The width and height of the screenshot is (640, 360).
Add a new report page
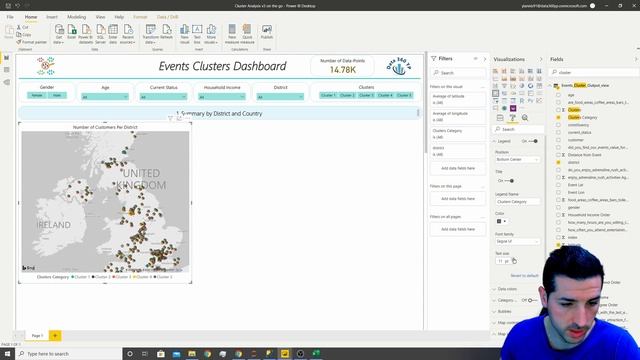click(55, 336)
